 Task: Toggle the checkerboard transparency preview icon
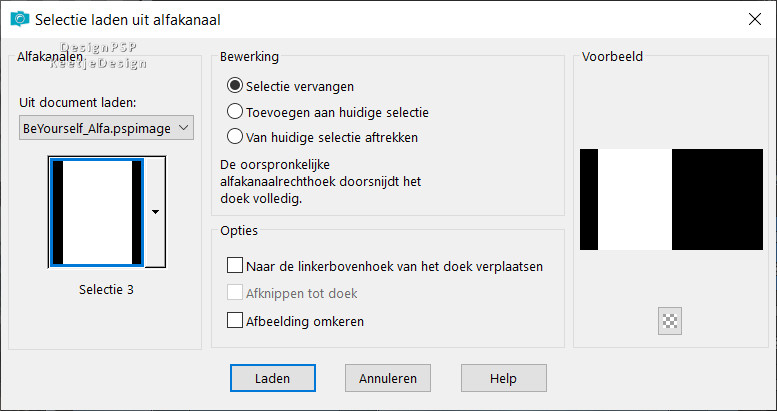pyautogui.click(x=669, y=321)
